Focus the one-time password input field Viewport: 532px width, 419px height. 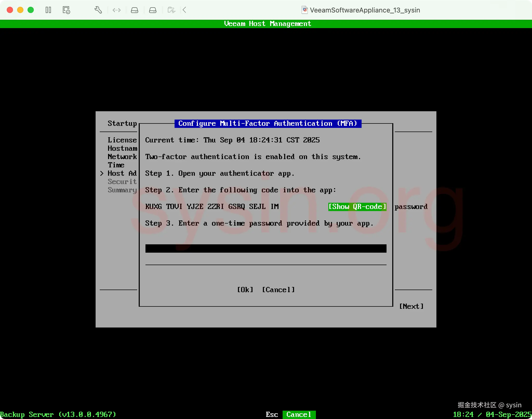pyautogui.click(x=266, y=248)
